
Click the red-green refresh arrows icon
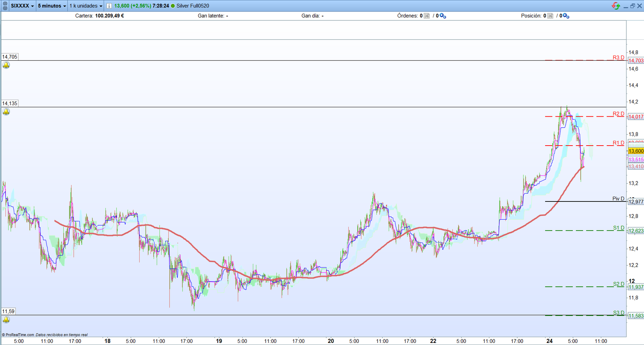click(616, 6)
